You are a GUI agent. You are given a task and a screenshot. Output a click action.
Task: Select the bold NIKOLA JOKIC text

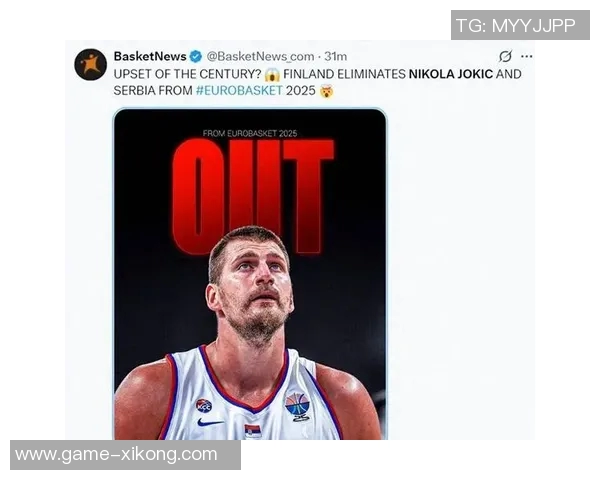[451, 74]
